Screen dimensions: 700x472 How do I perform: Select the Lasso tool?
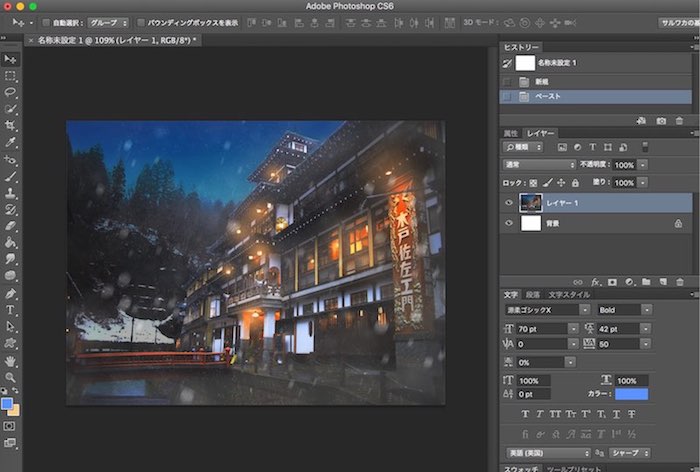pyautogui.click(x=11, y=92)
